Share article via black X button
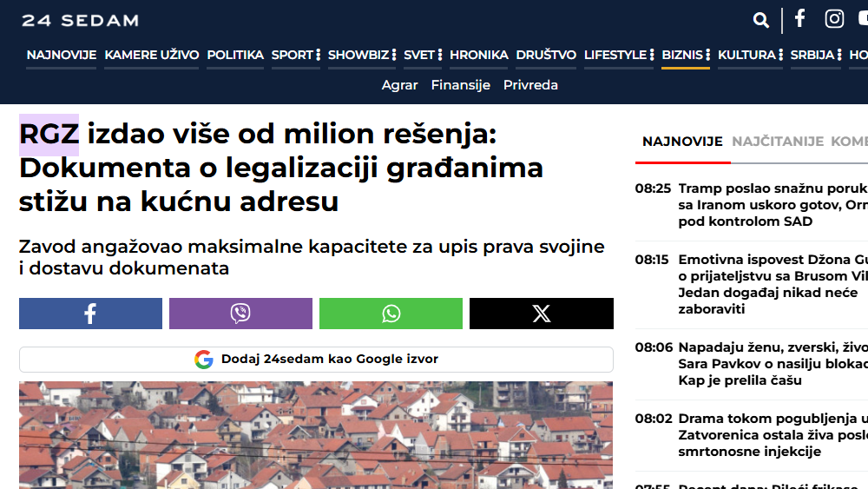Image resolution: width=868 pixels, height=489 pixels. pos(542,314)
